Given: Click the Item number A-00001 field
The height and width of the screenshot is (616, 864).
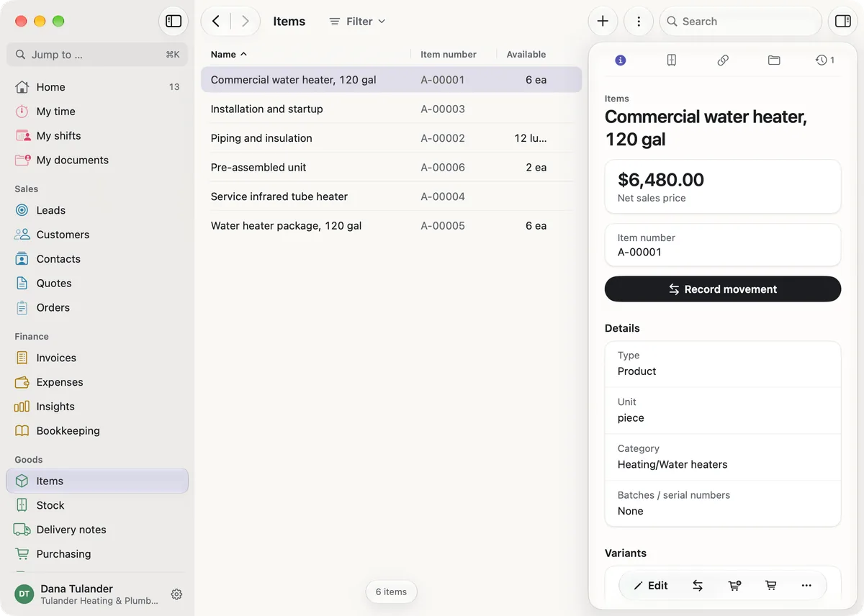Looking at the screenshot, I should click(x=723, y=245).
